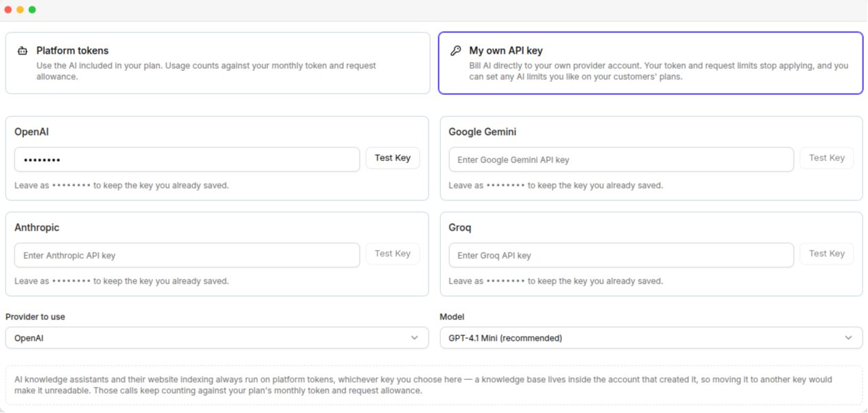Click the saved-key hint under the Groq field

coord(556,282)
